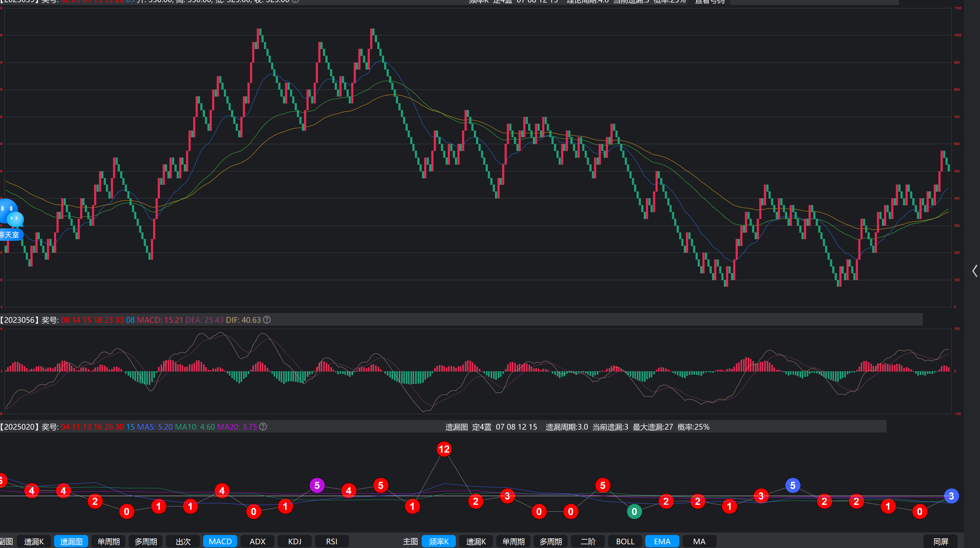Click help icon beside the DIF value

tap(267, 320)
